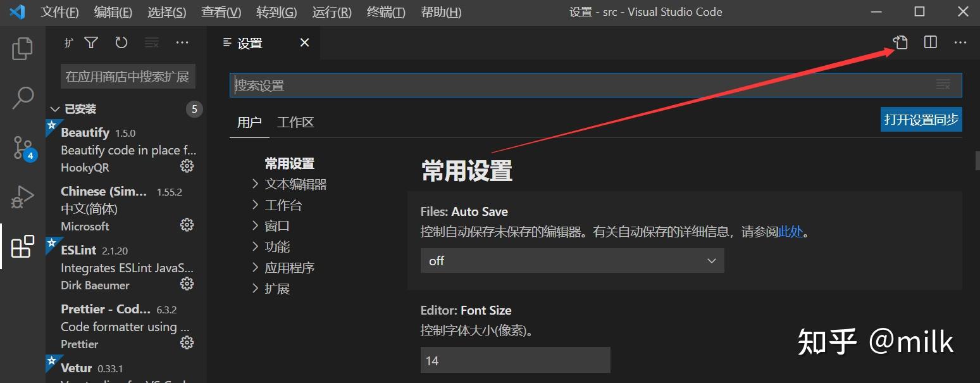Screen dimensions: 980x383
Task: Open the 终端 menu
Action: [x=385, y=11]
